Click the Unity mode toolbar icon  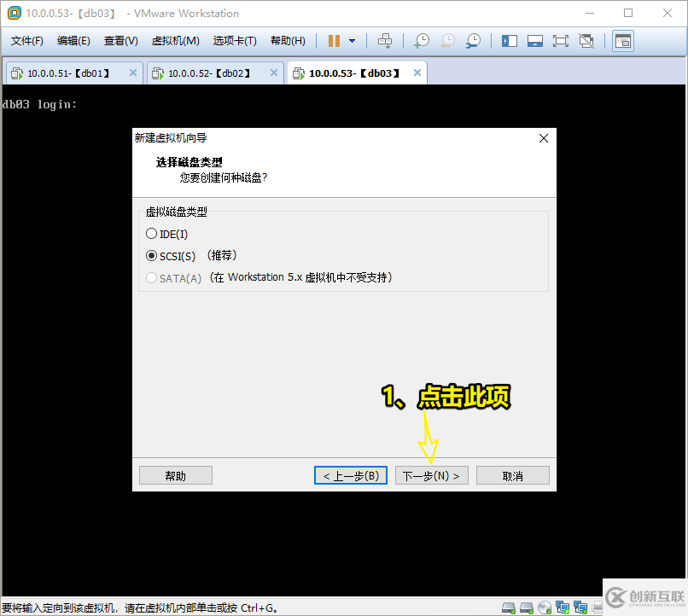(x=586, y=41)
